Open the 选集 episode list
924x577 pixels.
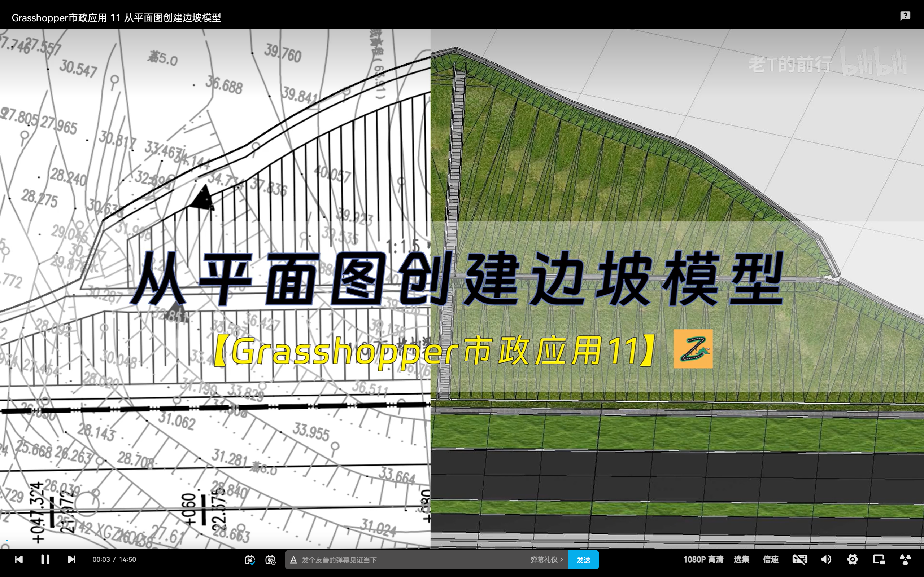(741, 559)
